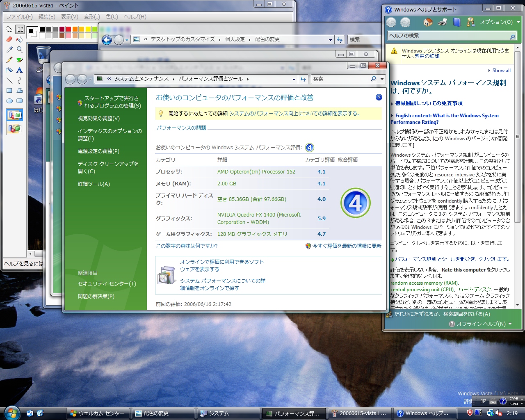
Task: Open the 表示(V) menu in Paint
Action: point(70,17)
